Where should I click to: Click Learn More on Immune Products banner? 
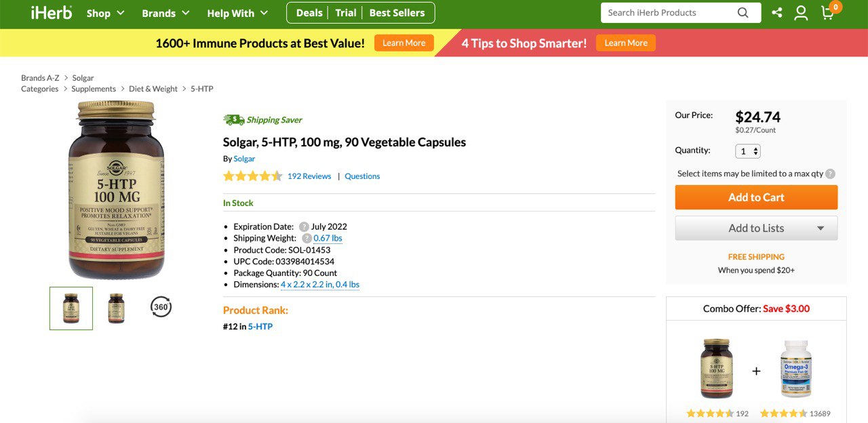tap(404, 43)
